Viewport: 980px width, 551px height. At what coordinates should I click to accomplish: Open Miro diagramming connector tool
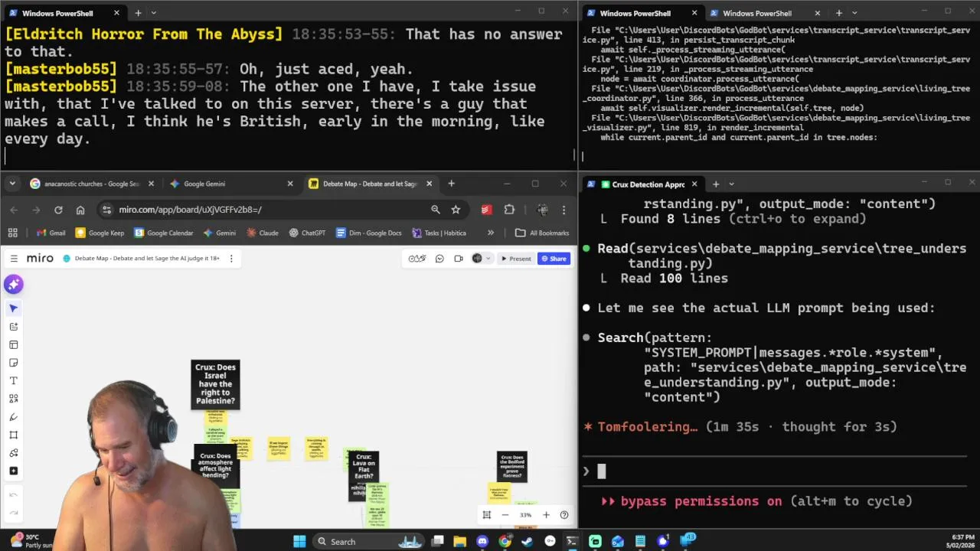click(x=13, y=453)
